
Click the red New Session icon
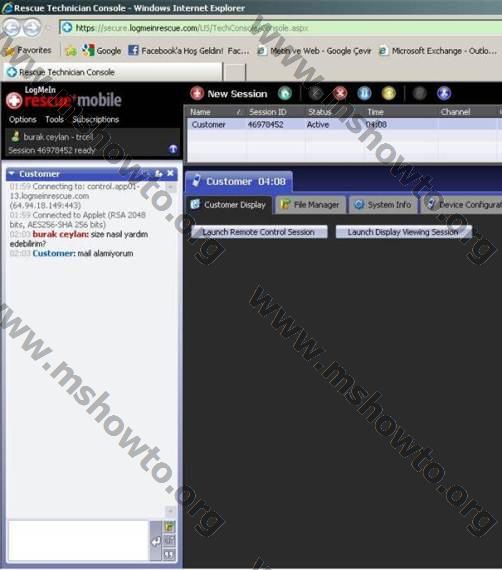[x=197, y=93]
